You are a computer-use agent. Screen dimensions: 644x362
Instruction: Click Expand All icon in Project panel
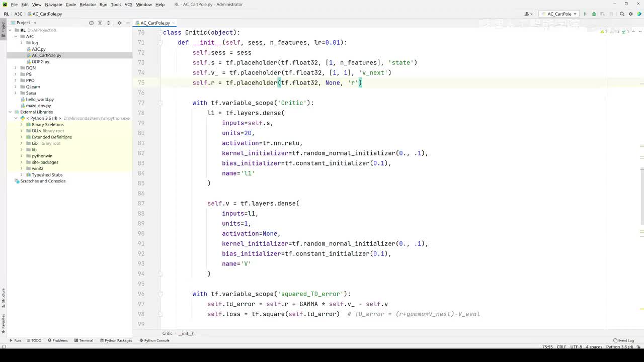coord(100,23)
